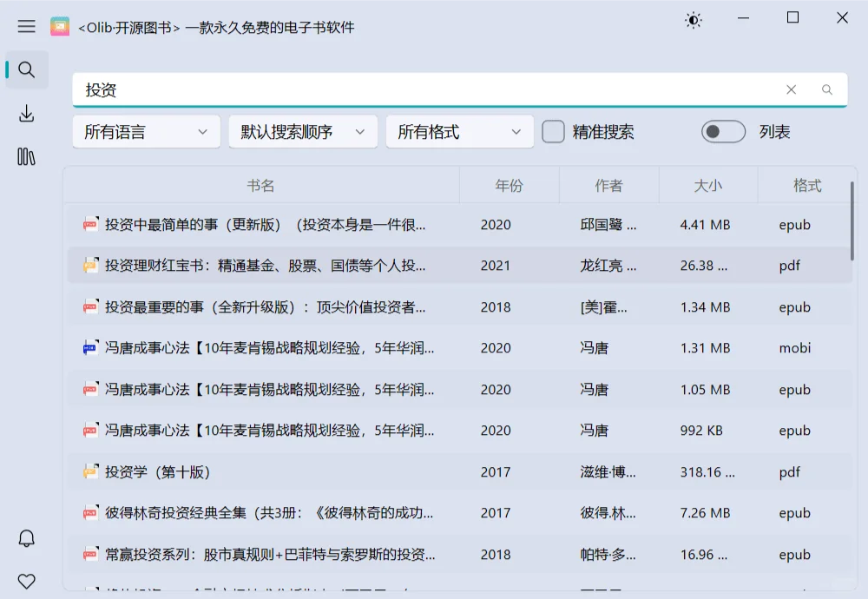Image resolution: width=868 pixels, height=599 pixels.
Task: Click the window title text Olib·开源图书
Action: 129,27
